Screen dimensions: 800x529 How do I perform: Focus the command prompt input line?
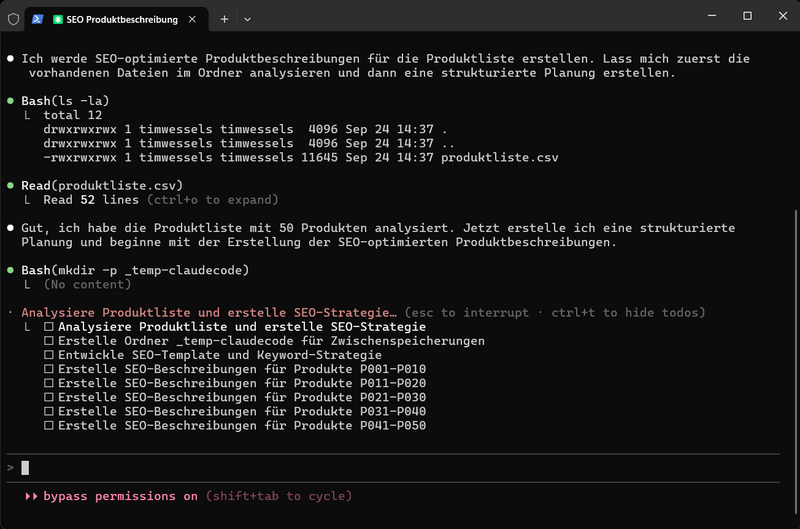click(400, 467)
